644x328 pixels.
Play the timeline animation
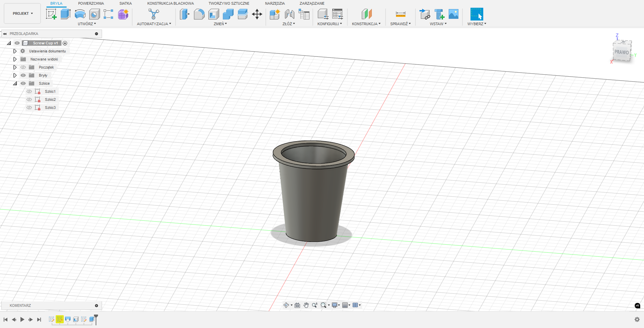point(22,319)
